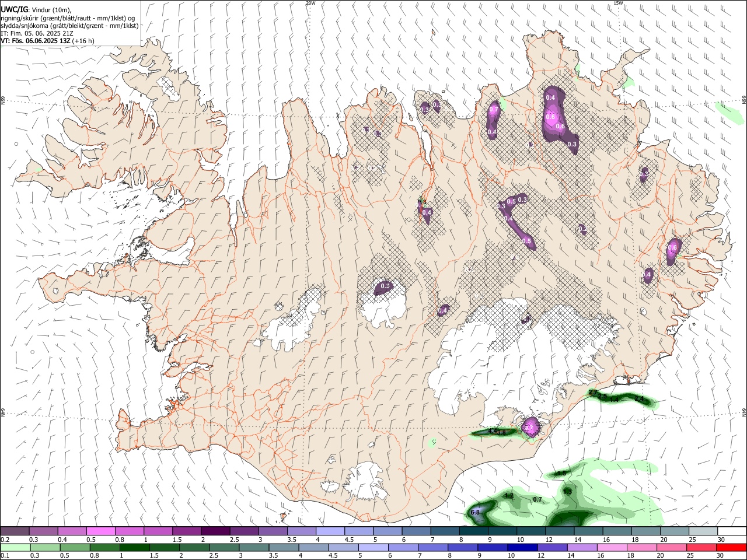This screenshot has height=560, width=747.
Task: Click the 6.8 rainfall value on the map
Action: [475, 513]
